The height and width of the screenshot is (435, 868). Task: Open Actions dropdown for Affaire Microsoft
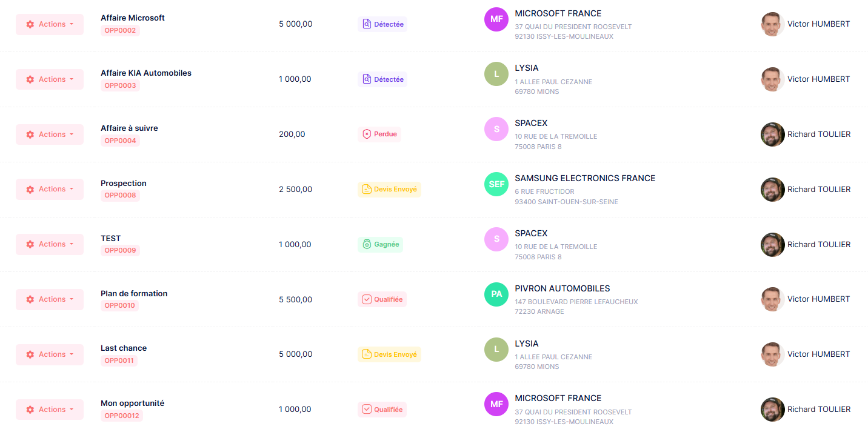click(50, 24)
